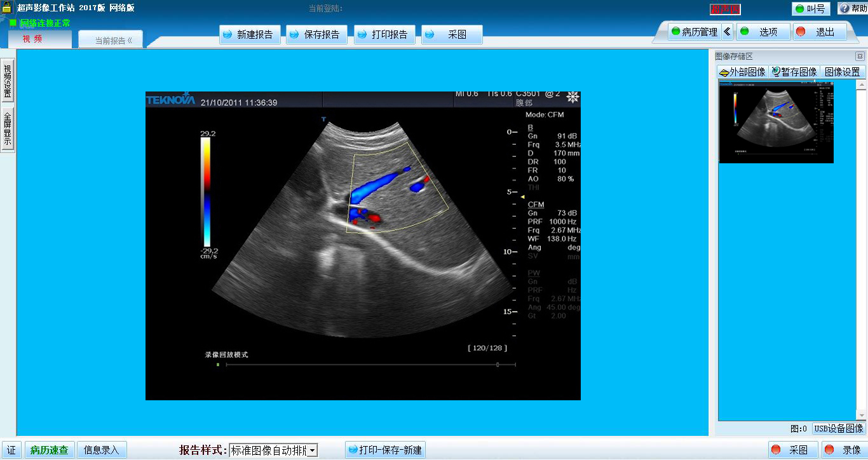The height and width of the screenshot is (460, 868).
Task: Click the 新建报告 new report button
Action: click(x=250, y=34)
